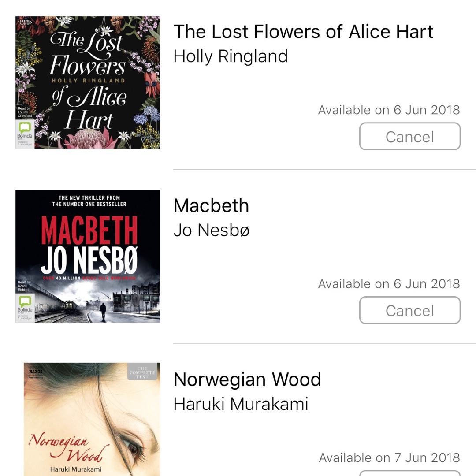476x476 pixels.
Task: Tap Available on 7 Jun 2018 text
Action: point(389,457)
